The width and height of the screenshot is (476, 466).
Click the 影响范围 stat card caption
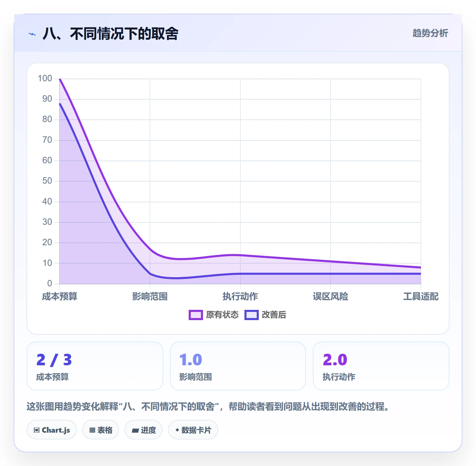click(195, 377)
